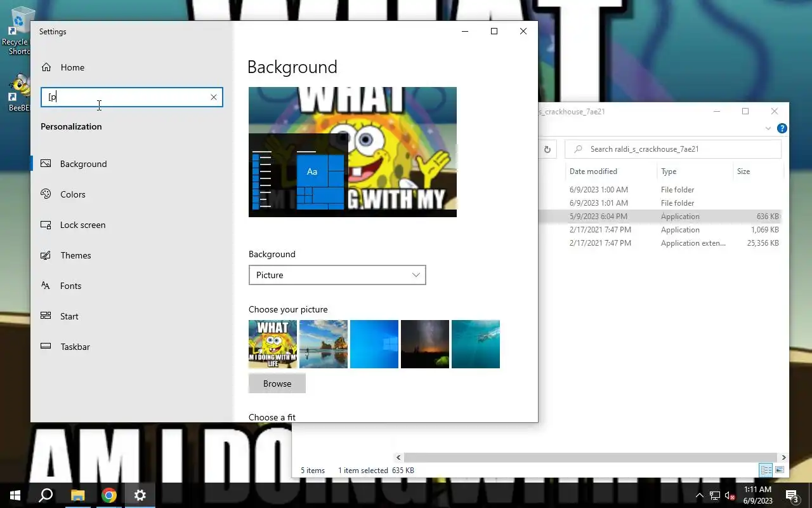
Task: Click the Themes brush icon
Action: point(46,255)
